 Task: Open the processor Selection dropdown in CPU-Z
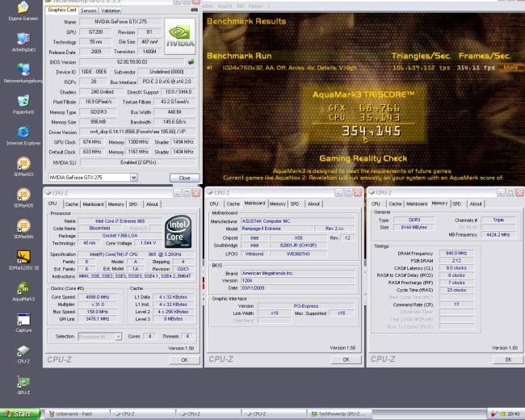[100, 336]
